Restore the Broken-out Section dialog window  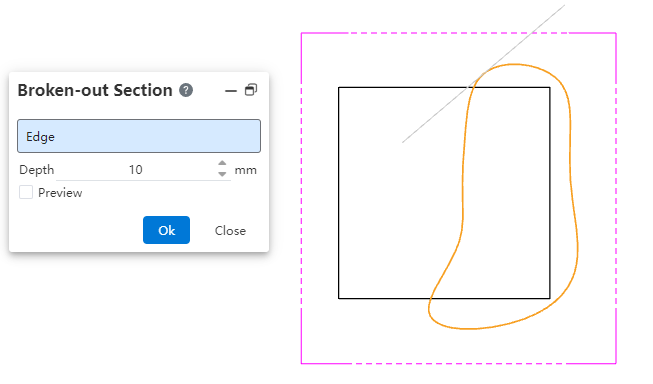pos(251,90)
